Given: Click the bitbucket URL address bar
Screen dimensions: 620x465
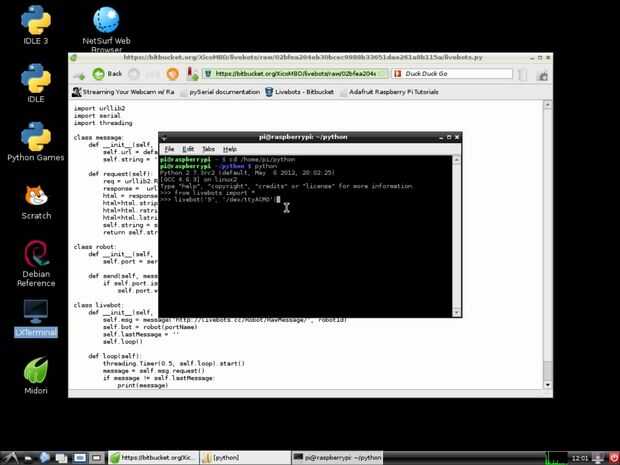Looking at the screenshot, I should (295, 74).
